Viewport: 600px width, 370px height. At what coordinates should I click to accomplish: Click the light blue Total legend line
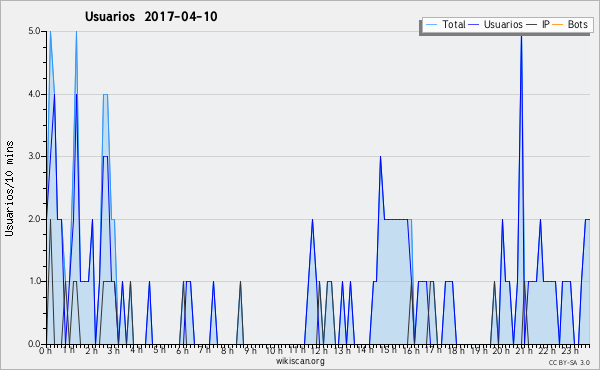tap(431, 25)
